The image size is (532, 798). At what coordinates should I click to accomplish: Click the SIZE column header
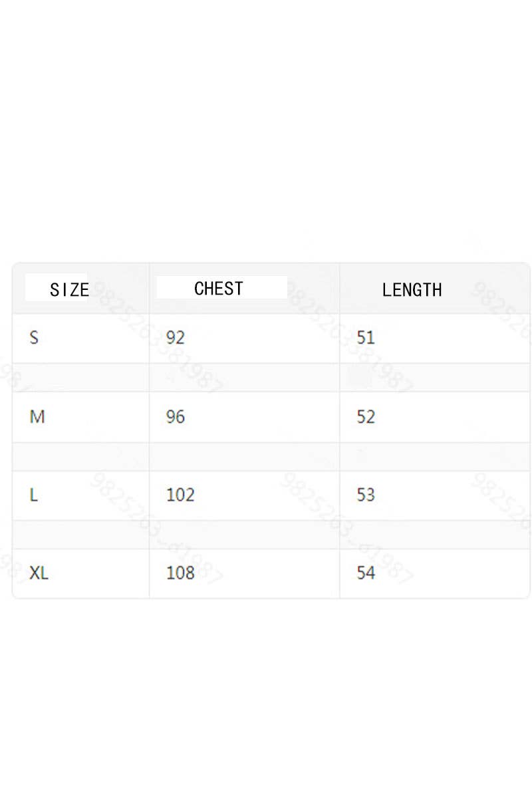coord(69,289)
